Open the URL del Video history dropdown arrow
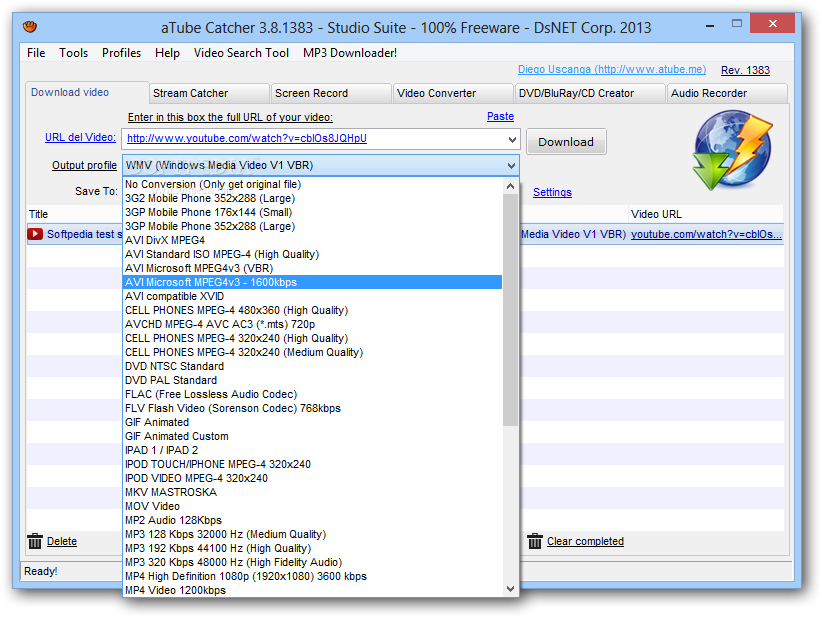The image size is (822, 618). (x=512, y=139)
